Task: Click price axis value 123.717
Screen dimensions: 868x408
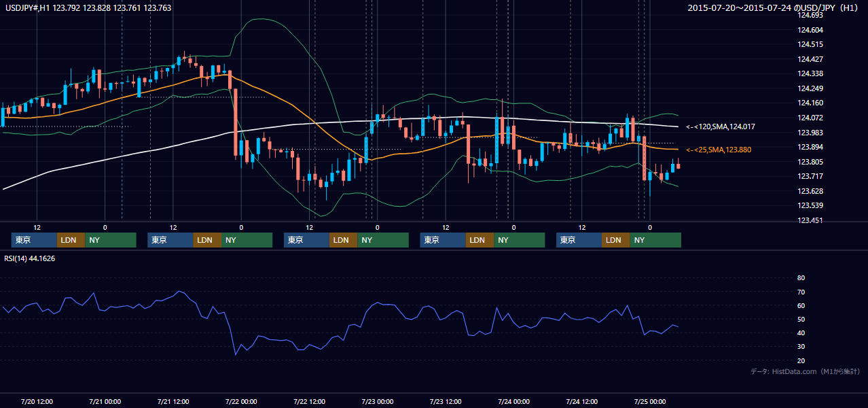Action: pyautogui.click(x=810, y=177)
